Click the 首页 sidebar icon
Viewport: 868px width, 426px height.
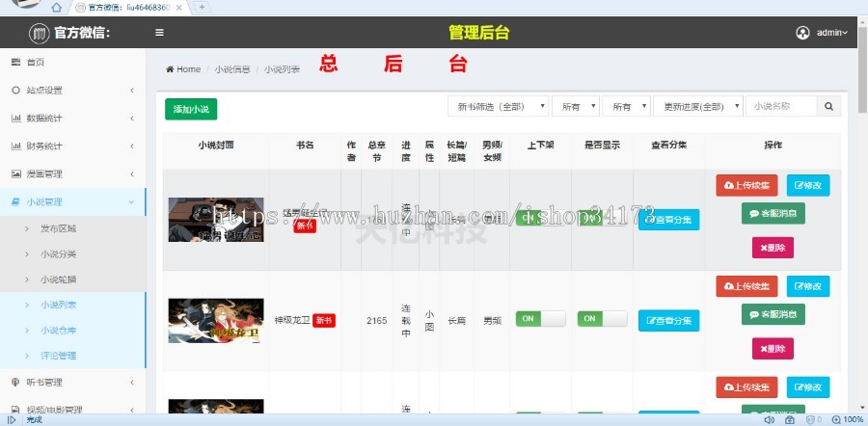point(15,62)
